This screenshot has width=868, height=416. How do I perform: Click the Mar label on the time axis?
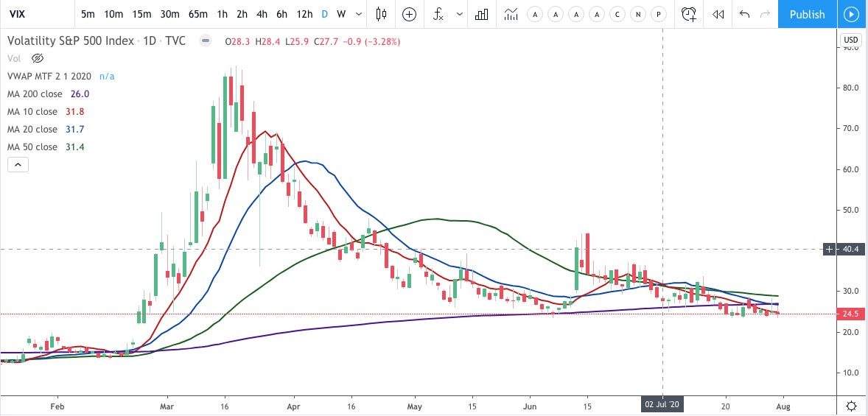tap(167, 405)
